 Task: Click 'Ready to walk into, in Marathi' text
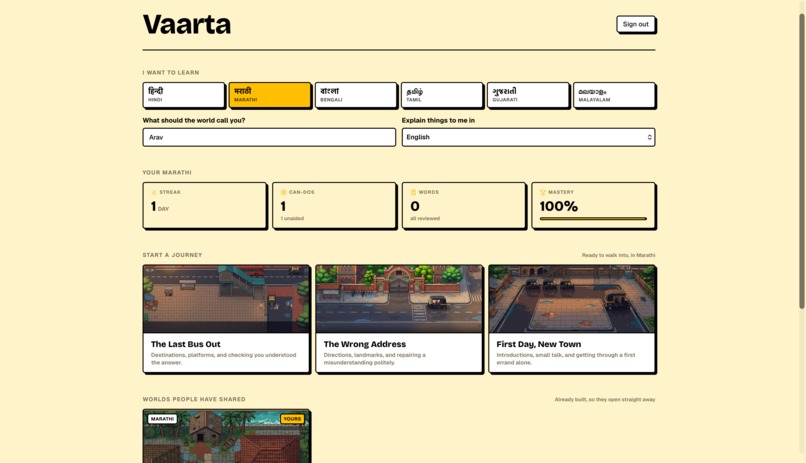tap(618, 255)
